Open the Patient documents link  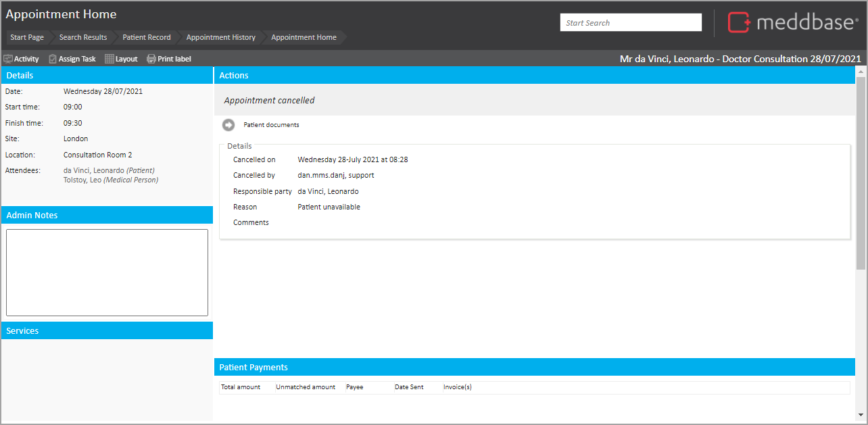coord(271,125)
